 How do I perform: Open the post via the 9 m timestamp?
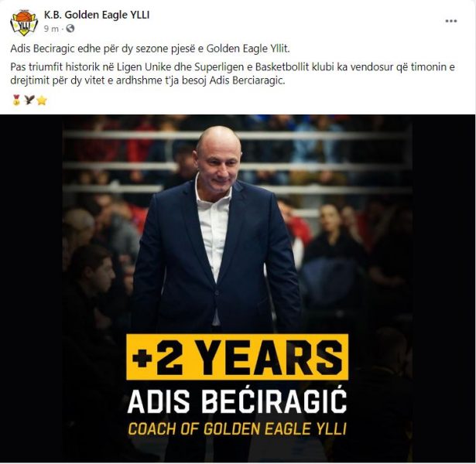(x=51, y=29)
